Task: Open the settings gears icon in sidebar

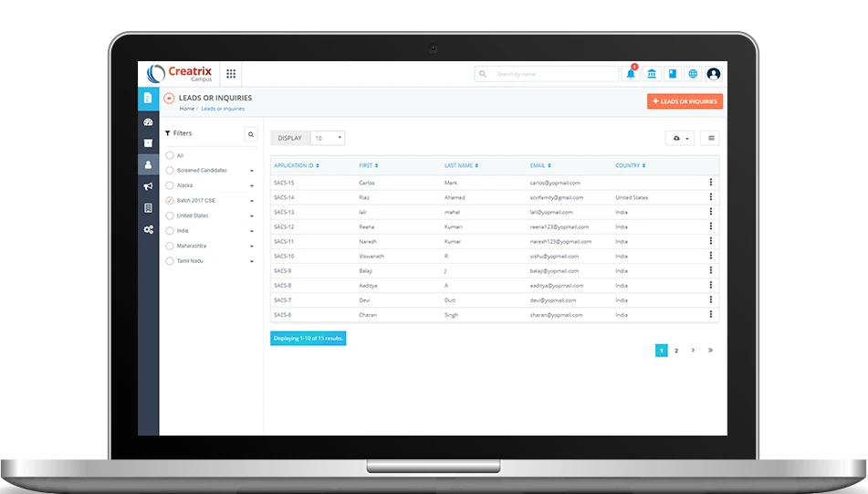Action: 148,230
